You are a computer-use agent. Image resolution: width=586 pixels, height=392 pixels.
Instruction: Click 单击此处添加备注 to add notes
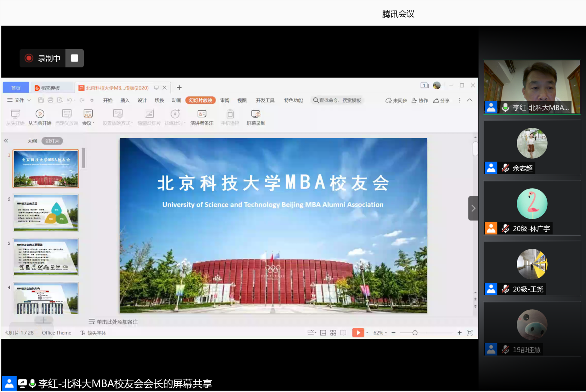click(117, 322)
